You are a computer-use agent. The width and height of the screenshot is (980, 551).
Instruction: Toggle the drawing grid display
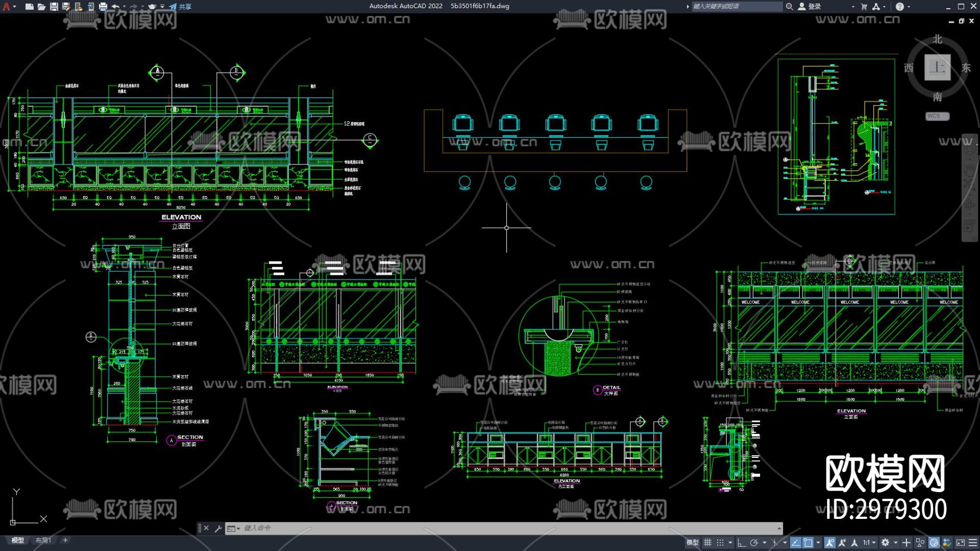point(708,542)
